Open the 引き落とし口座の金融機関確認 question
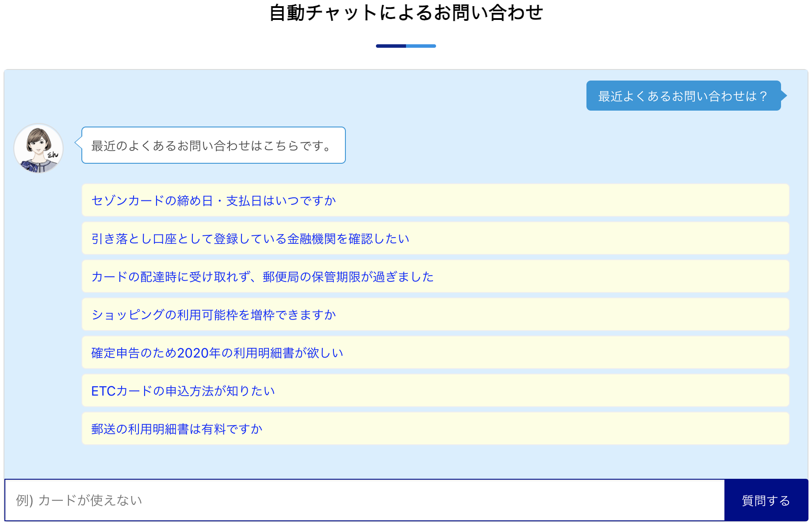Image resolution: width=812 pixels, height=531 pixels. (250, 238)
